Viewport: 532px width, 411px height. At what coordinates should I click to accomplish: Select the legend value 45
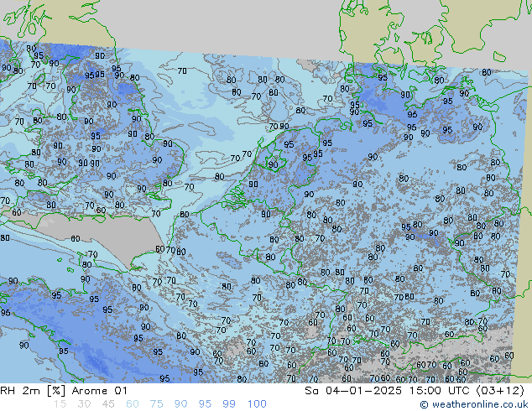click(108, 404)
